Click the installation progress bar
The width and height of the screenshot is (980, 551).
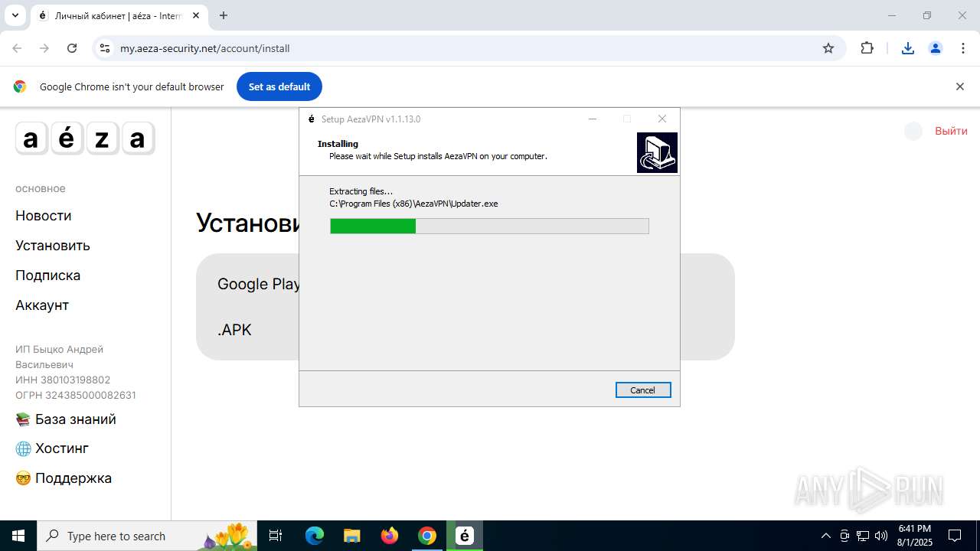coord(489,226)
